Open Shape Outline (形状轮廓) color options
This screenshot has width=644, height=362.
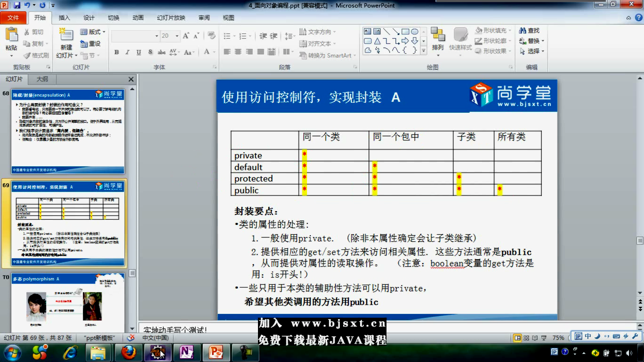pos(492,41)
